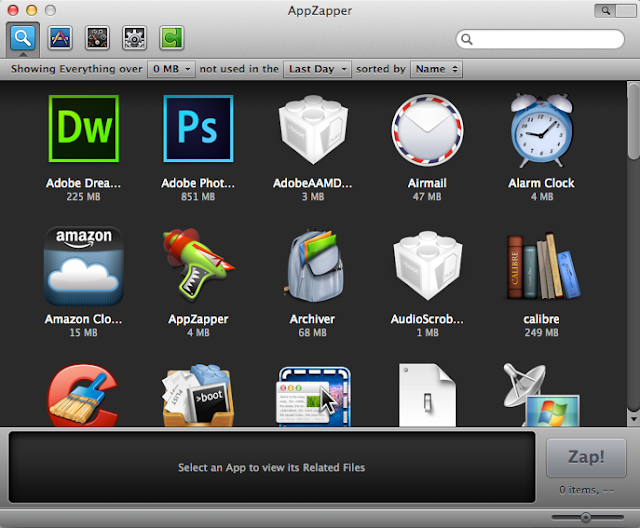Adjust the icon size slider knob

(x=586, y=517)
